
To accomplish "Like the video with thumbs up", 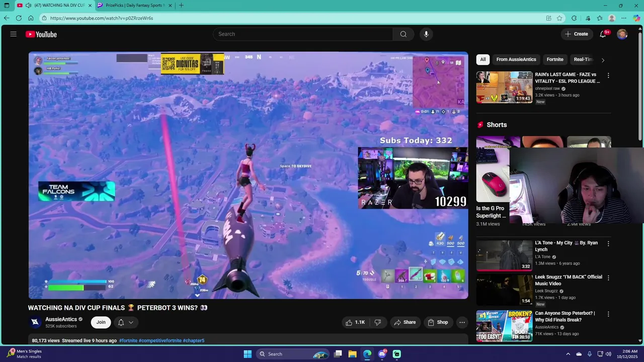I will click(355, 322).
